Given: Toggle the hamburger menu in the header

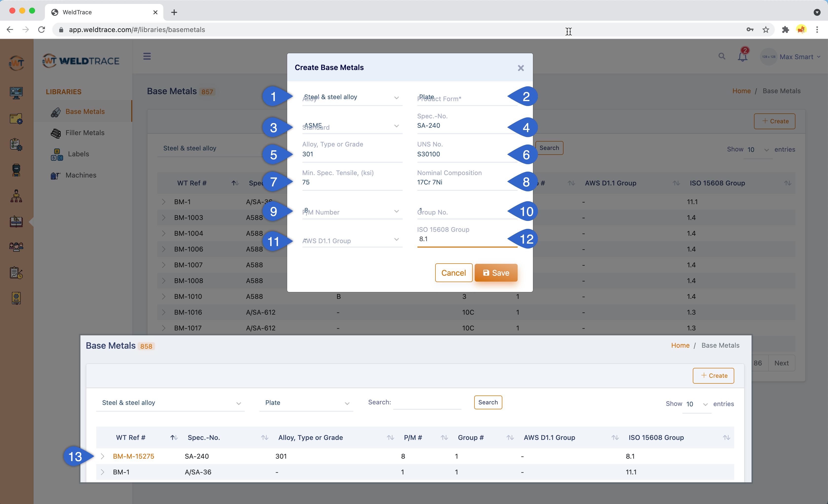Looking at the screenshot, I should pyautogui.click(x=147, y=56).
